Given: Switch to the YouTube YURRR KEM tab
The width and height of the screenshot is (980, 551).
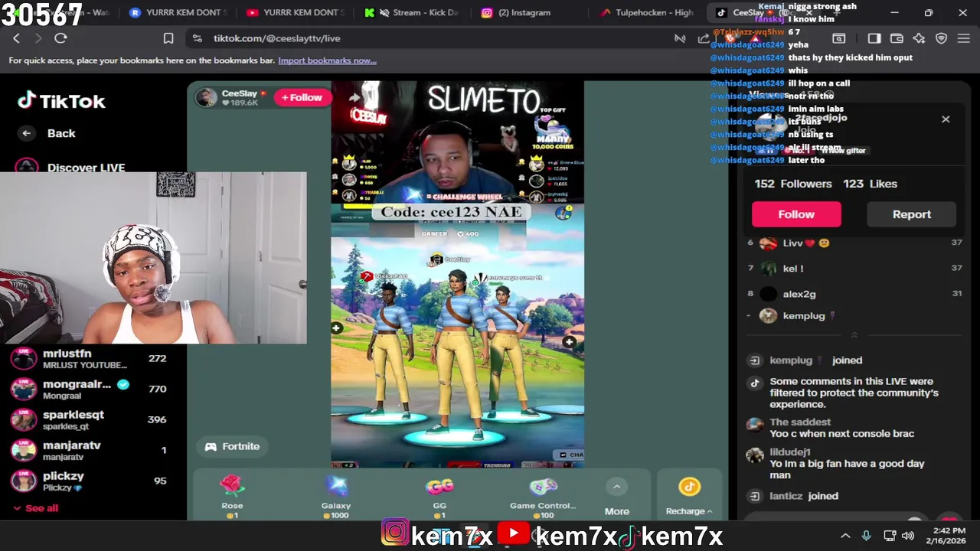Looking at the screenshot, I should 296,13.
